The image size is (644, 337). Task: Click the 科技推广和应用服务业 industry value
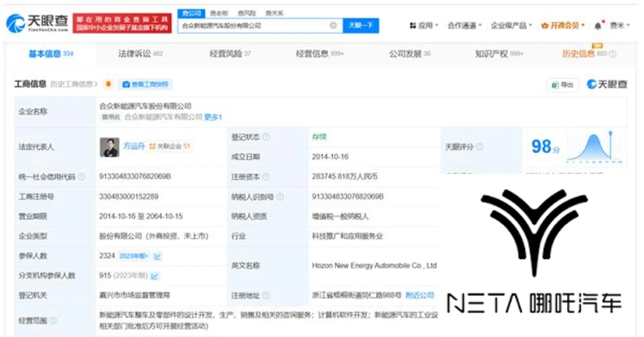click(x=348, y=236)
